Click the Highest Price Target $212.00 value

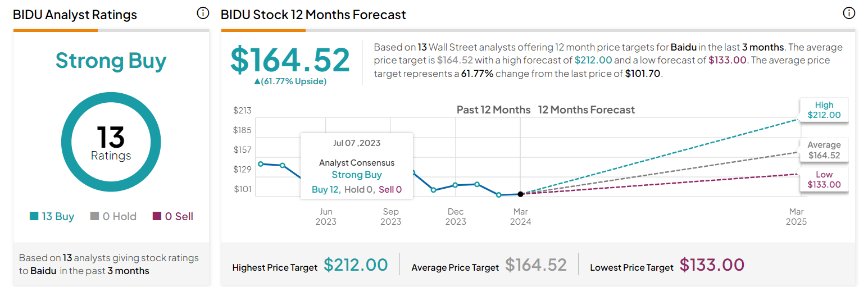click(356, 265)
